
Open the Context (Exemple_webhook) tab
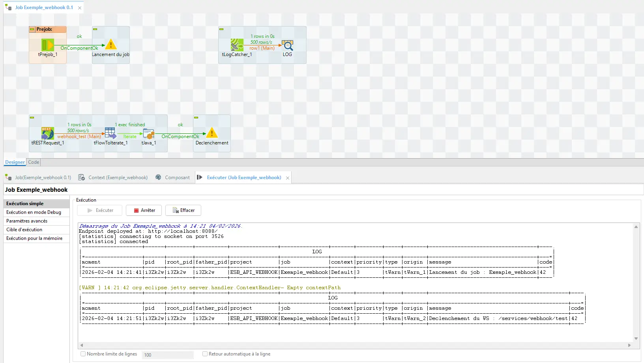[x=118, y=178]
